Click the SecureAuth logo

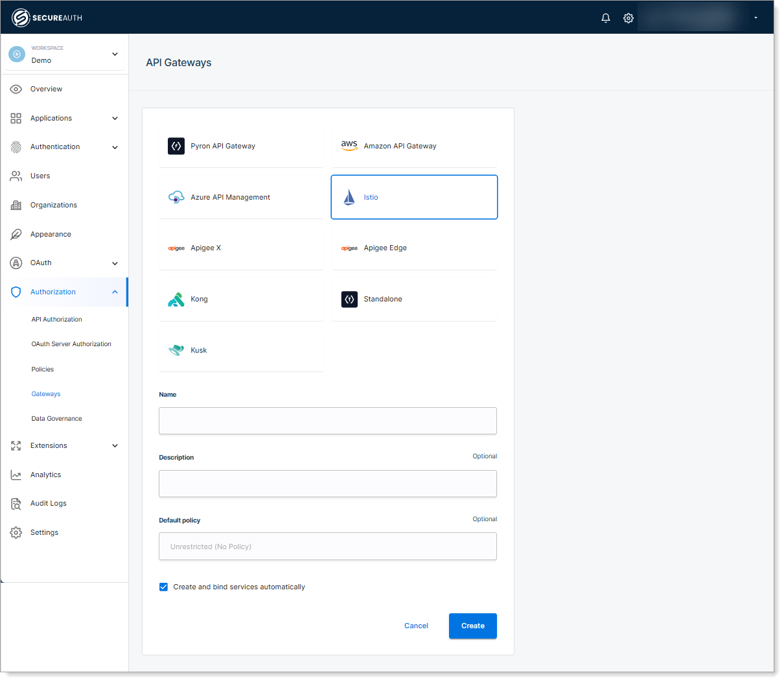[x=47, y=18]
